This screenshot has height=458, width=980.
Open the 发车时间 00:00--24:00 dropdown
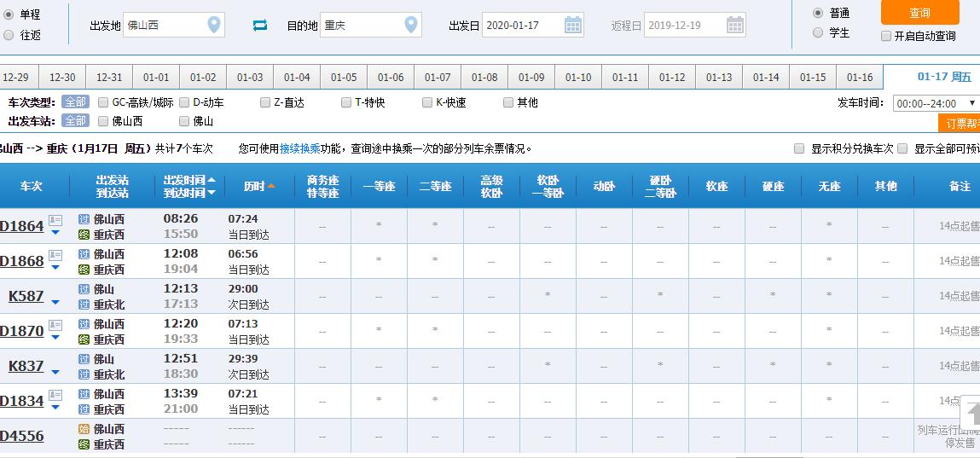[x=935, y=104]
